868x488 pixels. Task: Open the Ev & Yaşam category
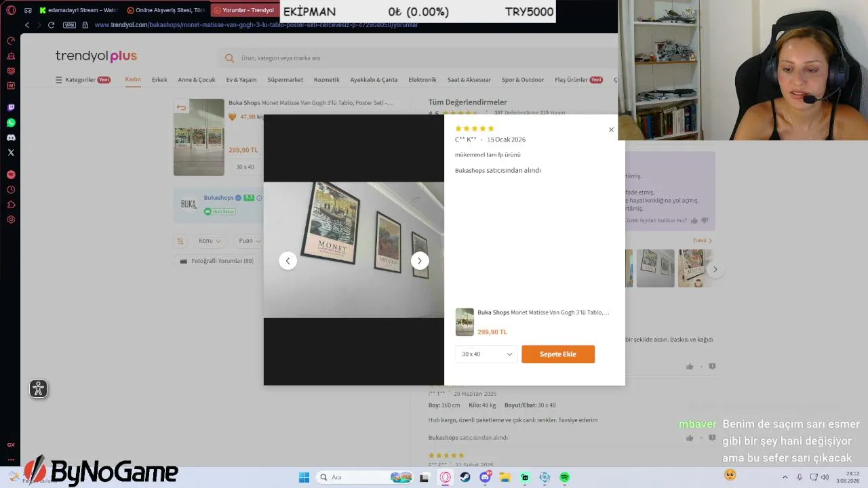coord(241,80)
